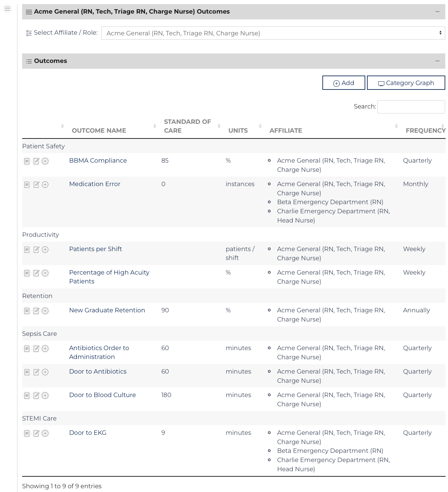Open the Door to Blood Culture link
Viewport: 448px width, 492px height.
click(x=102, y=395)
